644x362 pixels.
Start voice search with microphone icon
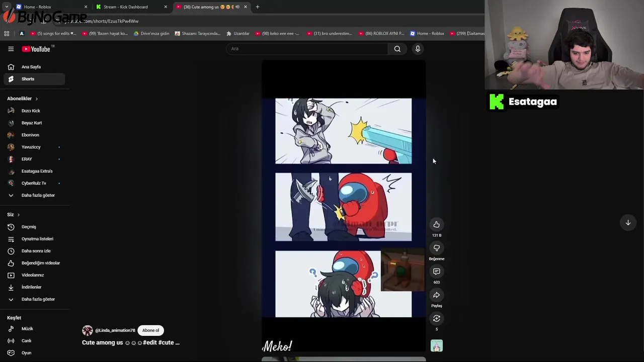click(418, 49)
